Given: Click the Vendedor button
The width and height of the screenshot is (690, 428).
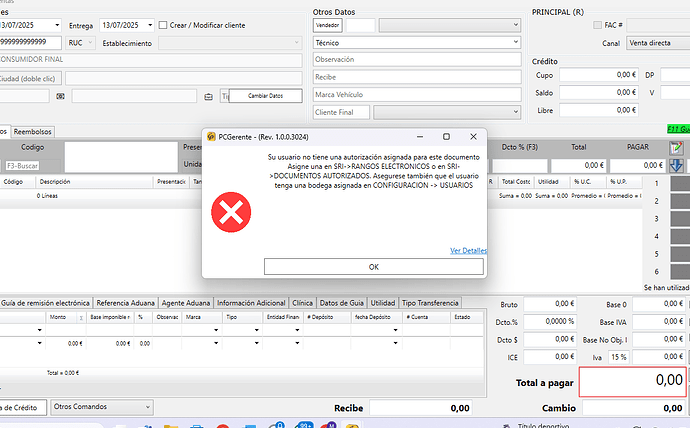Looking at the screenshot, I should point(327,25).
